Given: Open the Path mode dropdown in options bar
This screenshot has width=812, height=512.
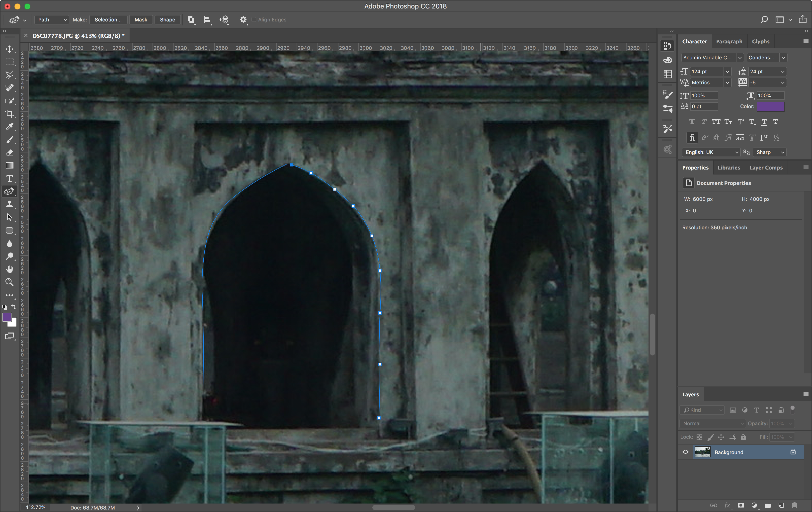Looking at the screenshot, I should [51, 19].
